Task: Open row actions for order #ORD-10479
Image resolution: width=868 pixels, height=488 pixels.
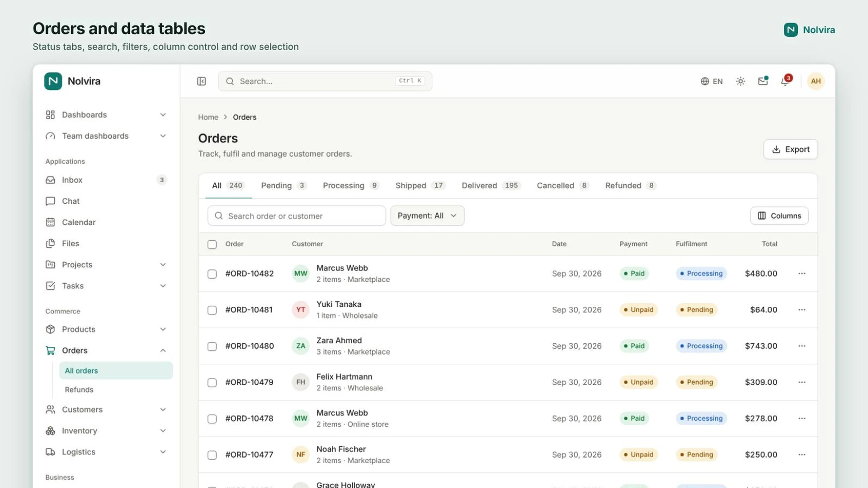Action: coord(802,382)
